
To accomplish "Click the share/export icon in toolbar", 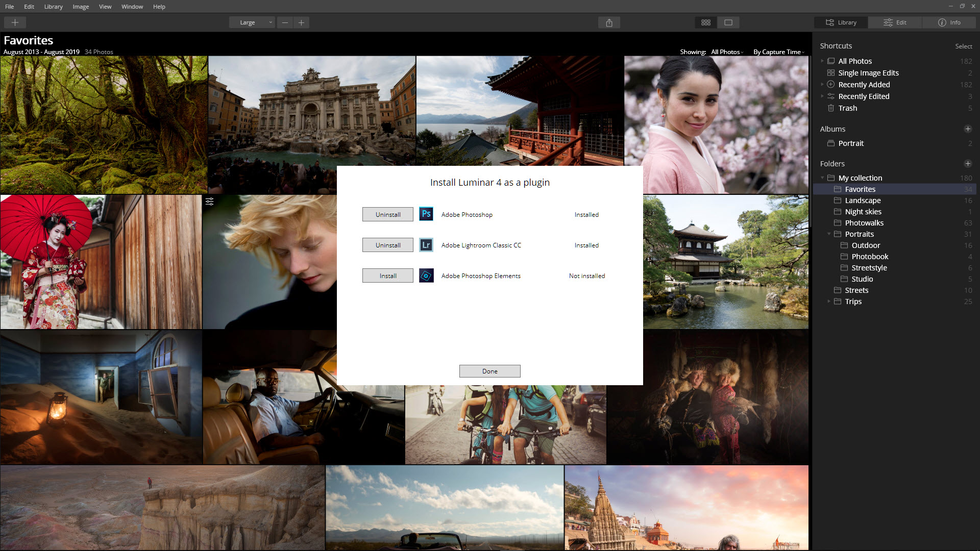I will (608, 22).
